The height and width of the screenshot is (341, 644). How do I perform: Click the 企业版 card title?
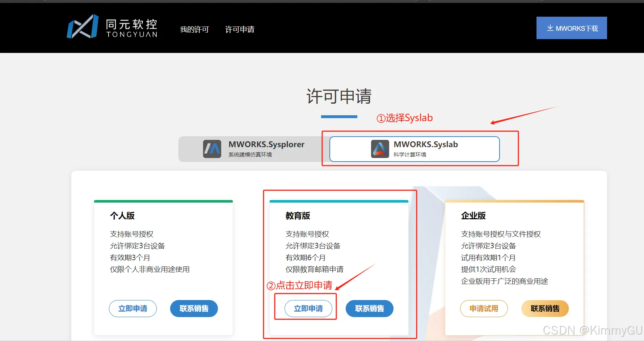click(473, 216)
